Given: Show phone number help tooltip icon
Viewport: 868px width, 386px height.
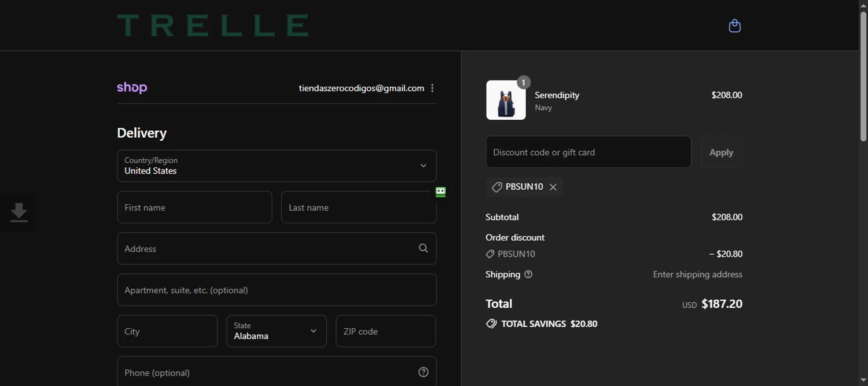Looking at the screenshot, I should (423, 372).
